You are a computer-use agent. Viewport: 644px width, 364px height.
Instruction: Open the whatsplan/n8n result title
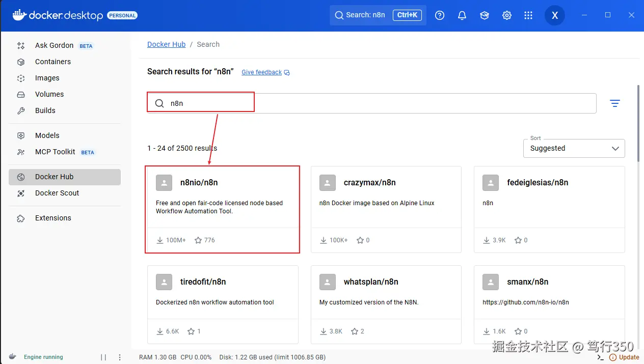371,282
